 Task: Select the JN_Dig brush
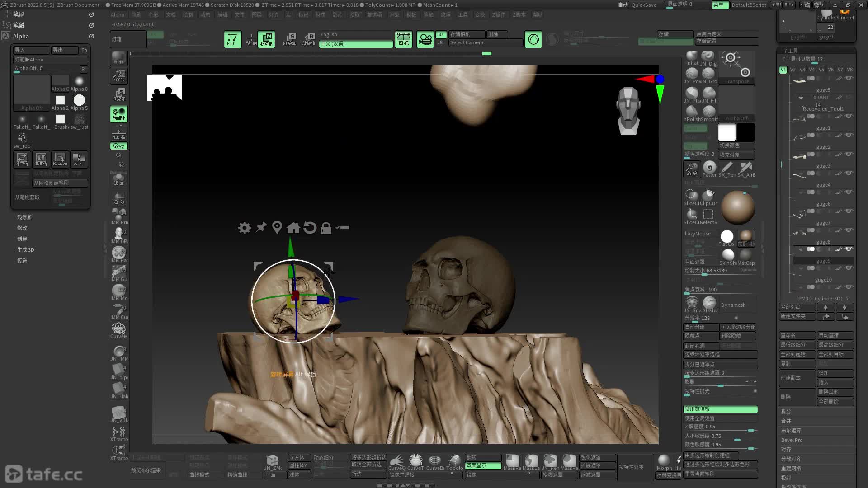(x=708, y=57)
